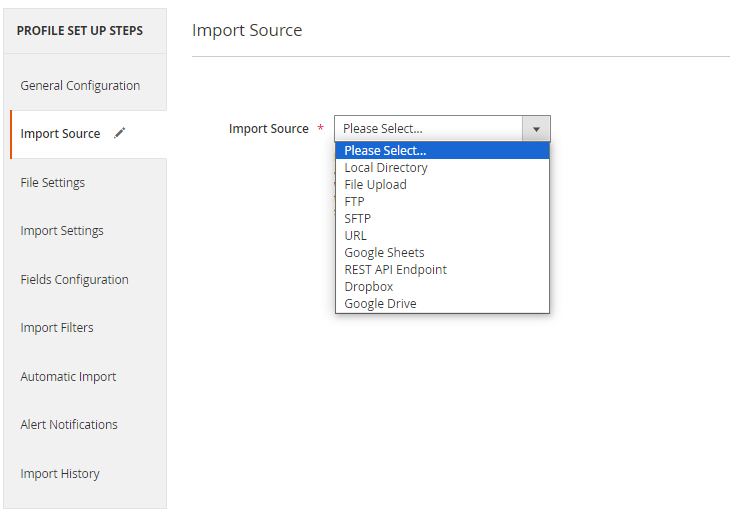Select the Google Sheets option

pos(442,252)
